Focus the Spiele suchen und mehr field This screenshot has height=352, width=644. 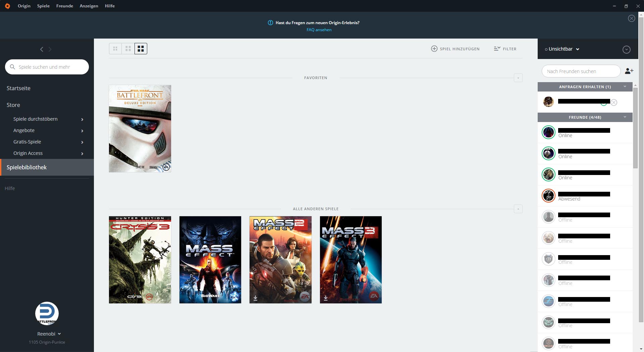(47, 67)
